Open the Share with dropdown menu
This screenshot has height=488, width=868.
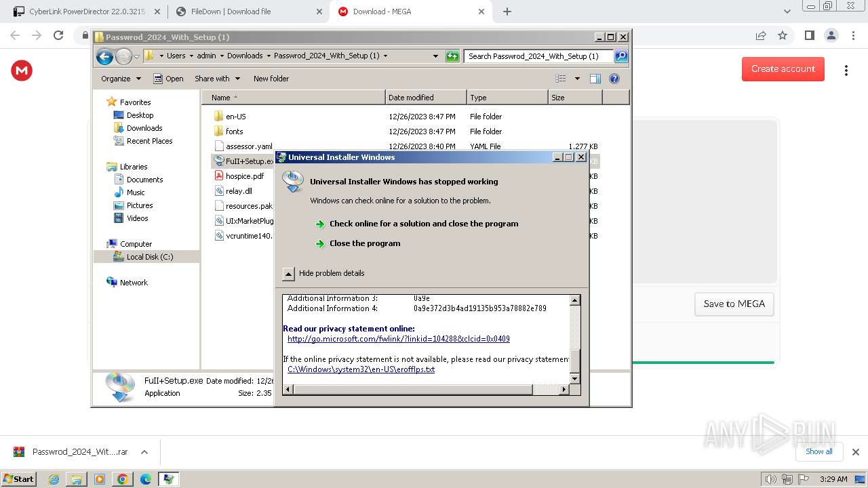(x=217, y=79)
